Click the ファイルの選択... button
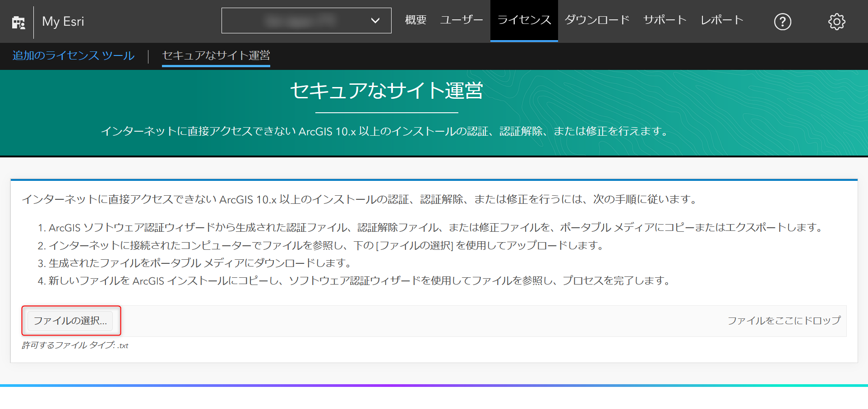 click(70, 321)
